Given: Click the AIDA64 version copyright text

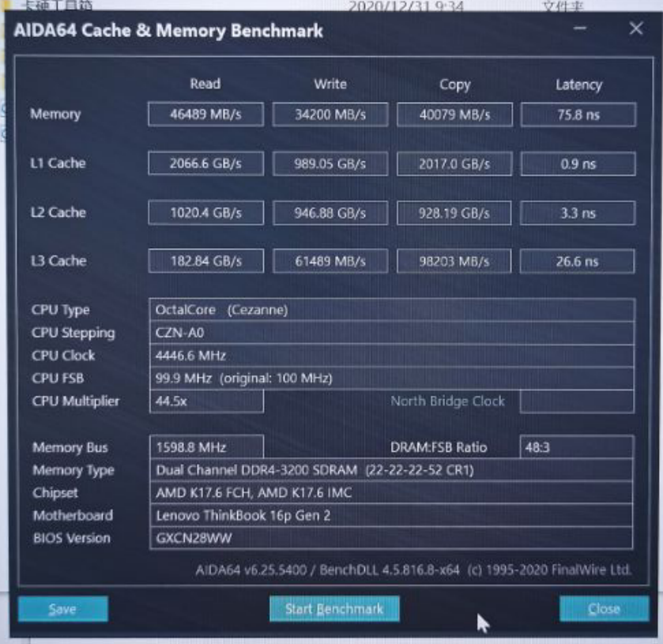Looking at the screenshot, I should pos(413,570).
